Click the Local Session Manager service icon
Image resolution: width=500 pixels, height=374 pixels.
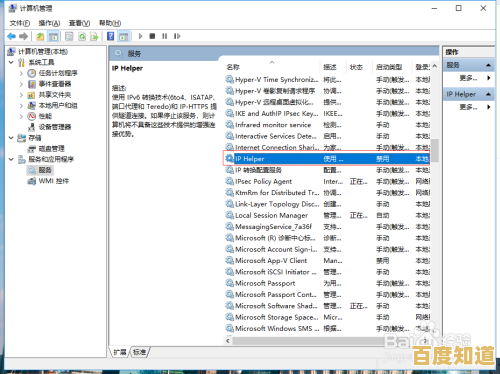pyautogui.click(x=229, y=215)
